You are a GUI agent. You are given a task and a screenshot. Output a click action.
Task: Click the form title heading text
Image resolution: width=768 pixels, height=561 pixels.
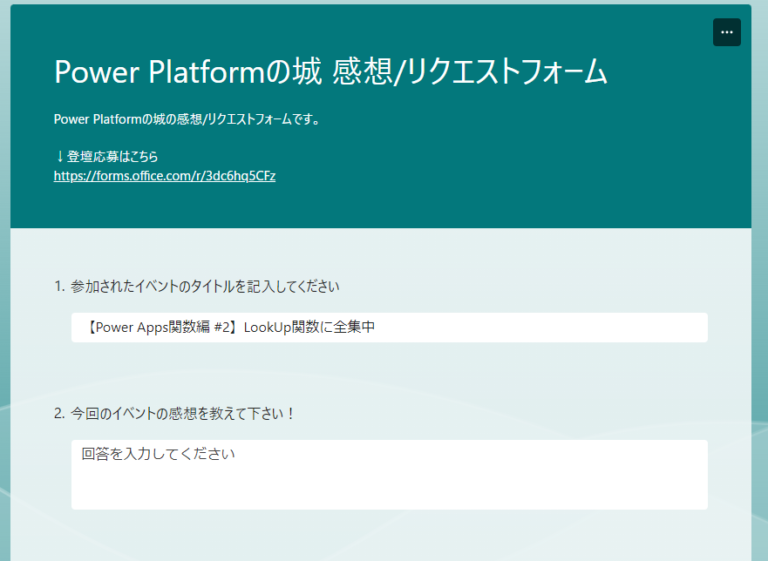[x=330, y=72]
